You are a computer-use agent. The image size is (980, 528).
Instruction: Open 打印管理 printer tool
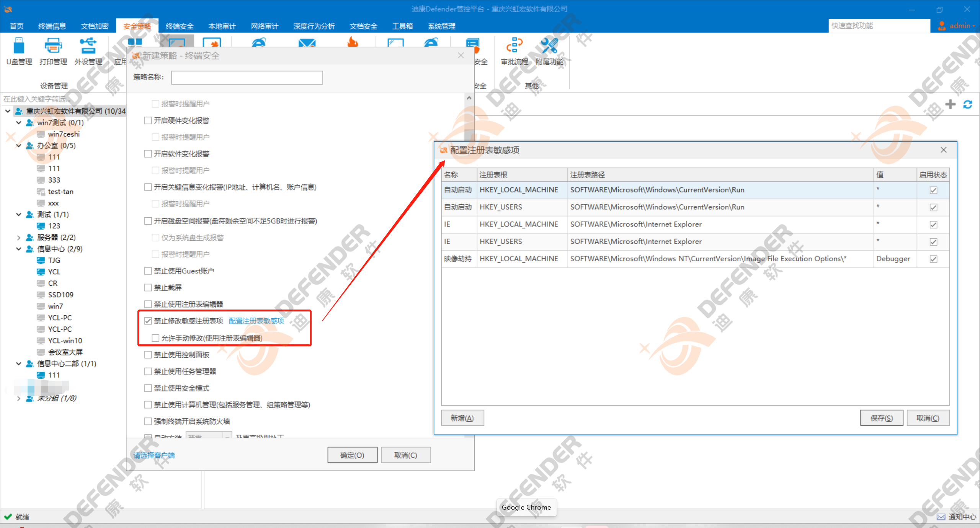point(53,52)
